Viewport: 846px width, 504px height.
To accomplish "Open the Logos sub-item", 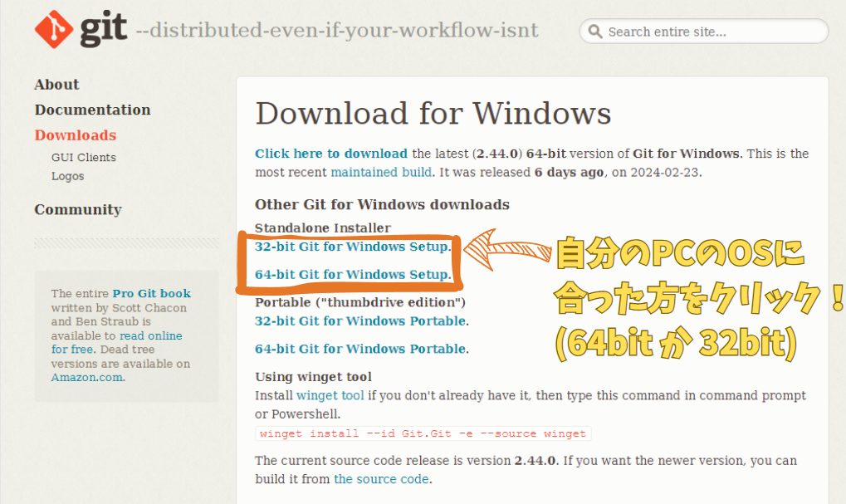I will pos(67,176).
